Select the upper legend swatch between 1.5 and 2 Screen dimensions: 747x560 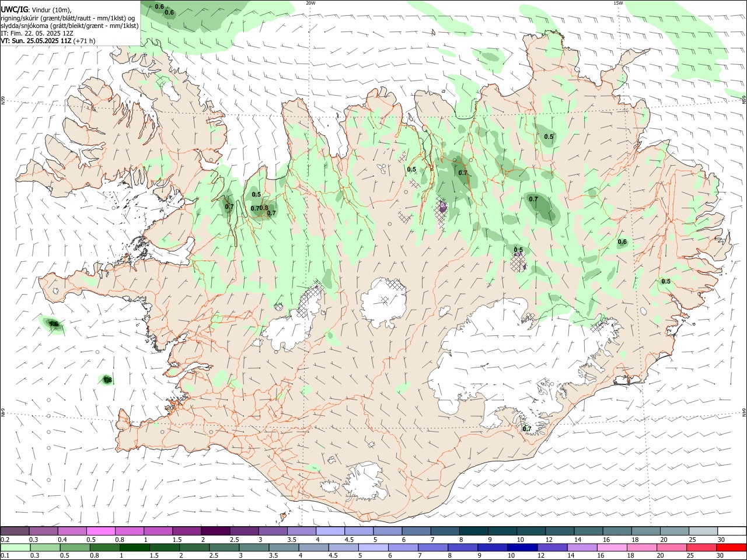[187, 531]
